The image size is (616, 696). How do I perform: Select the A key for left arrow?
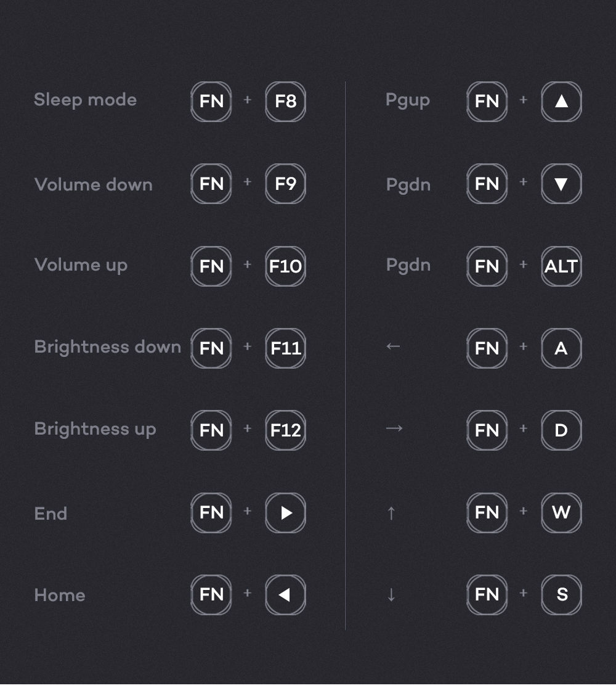[x=561, y=348]
